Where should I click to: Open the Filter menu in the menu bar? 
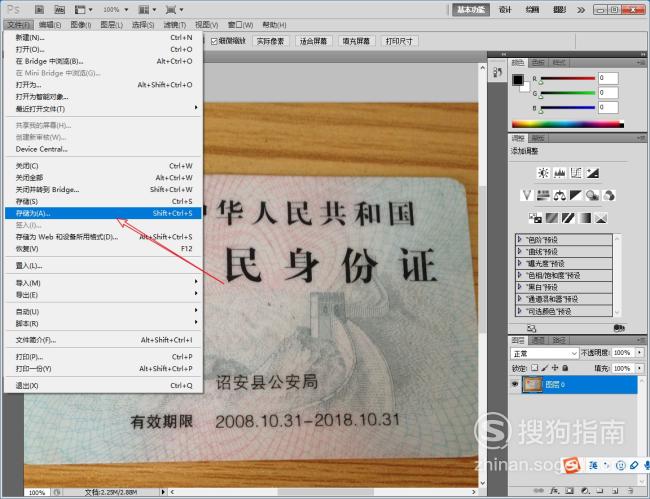tap(175, 25)
